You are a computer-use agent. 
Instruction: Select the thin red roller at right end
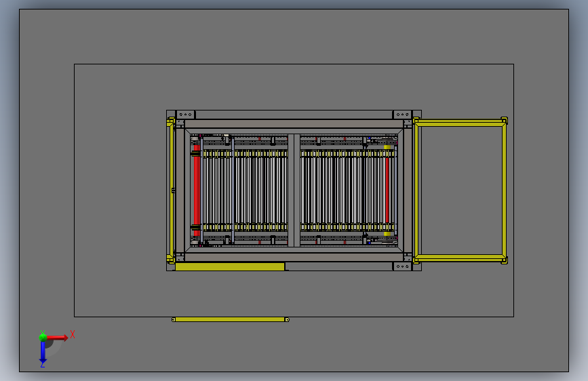387,190
